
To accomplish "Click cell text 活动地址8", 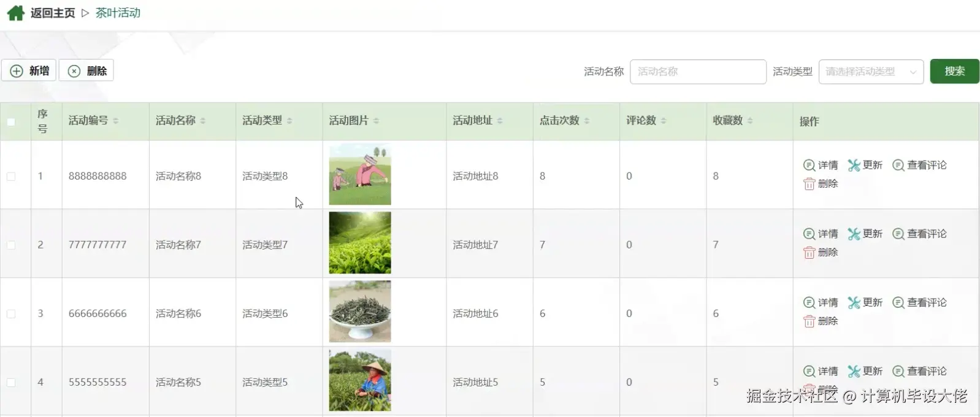I will coord(475,176).
